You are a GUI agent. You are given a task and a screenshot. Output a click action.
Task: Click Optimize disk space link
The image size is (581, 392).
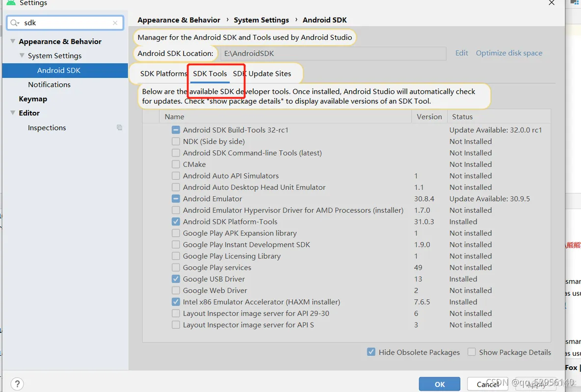(x=509, y=53)
